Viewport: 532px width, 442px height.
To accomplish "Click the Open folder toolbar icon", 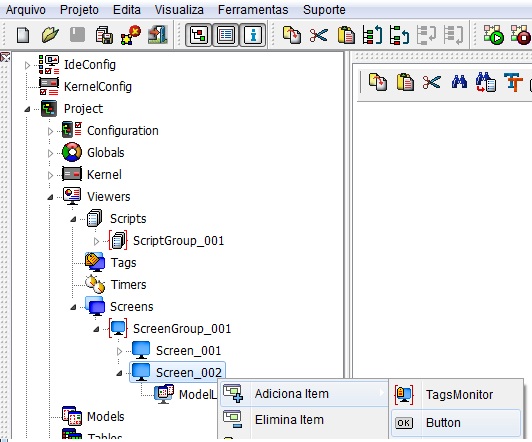I will [x=50, y=35].
